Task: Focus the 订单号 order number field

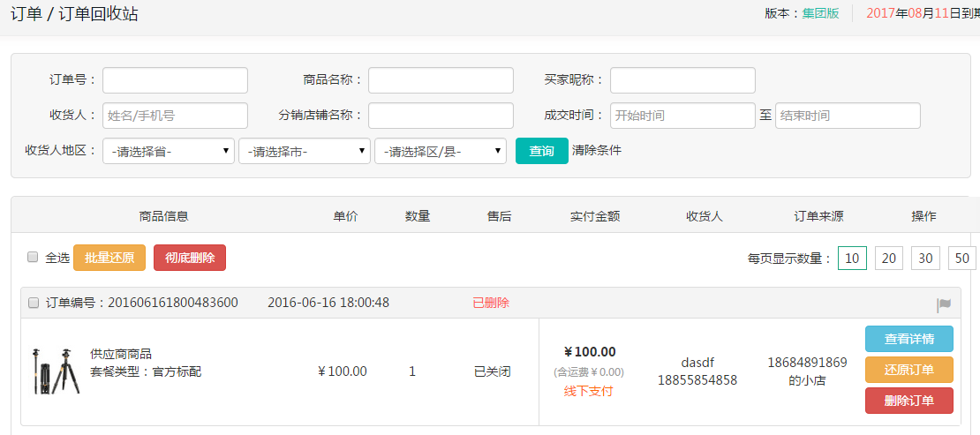Action: click(175, 80)
